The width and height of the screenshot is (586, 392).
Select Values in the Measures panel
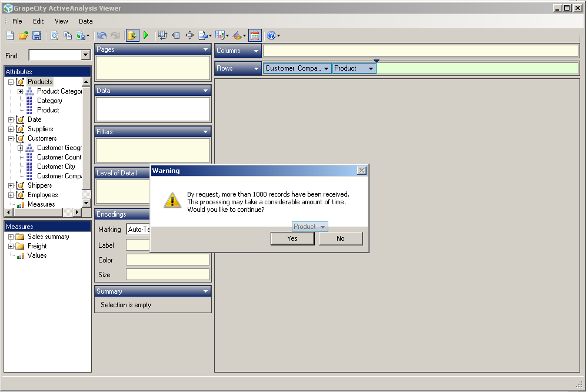coord(37,255)
